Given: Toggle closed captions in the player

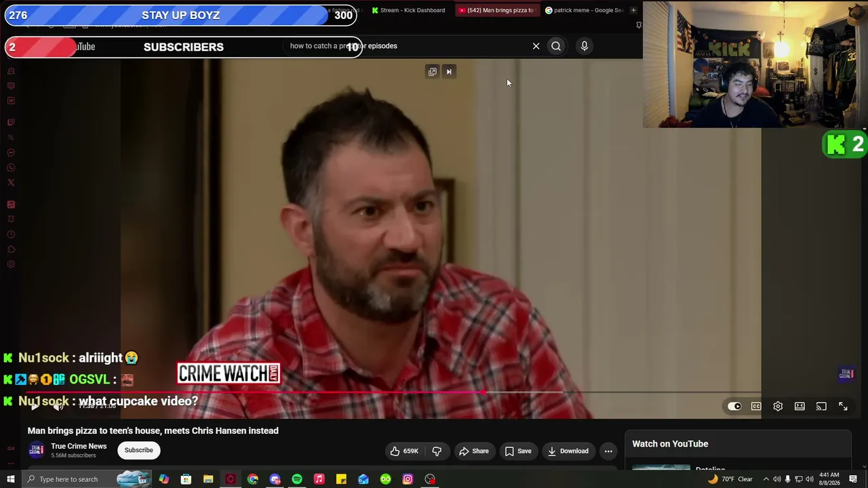Looking at the screenshot, I should (756, 407).
